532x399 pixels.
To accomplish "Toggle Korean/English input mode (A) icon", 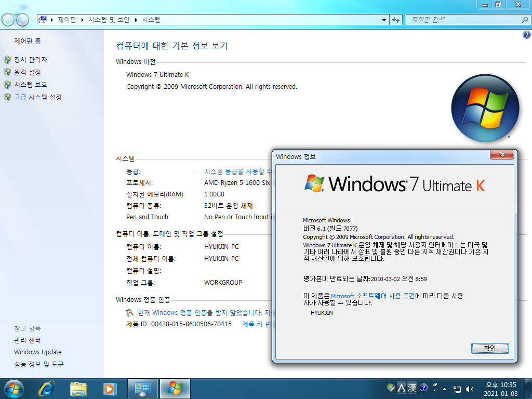I will [x=402, y=388].
